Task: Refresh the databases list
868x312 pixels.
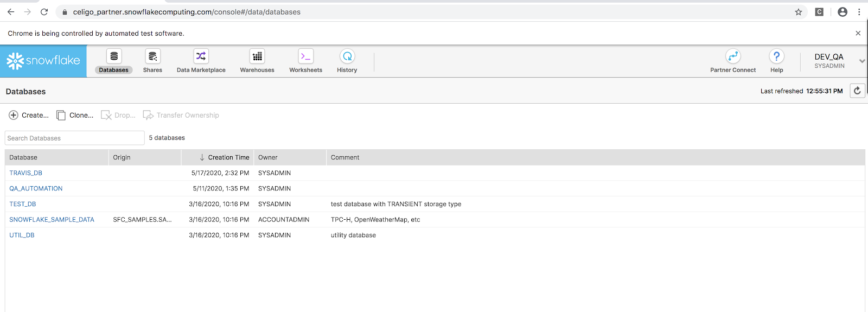Action: click(x=857, y=91)
